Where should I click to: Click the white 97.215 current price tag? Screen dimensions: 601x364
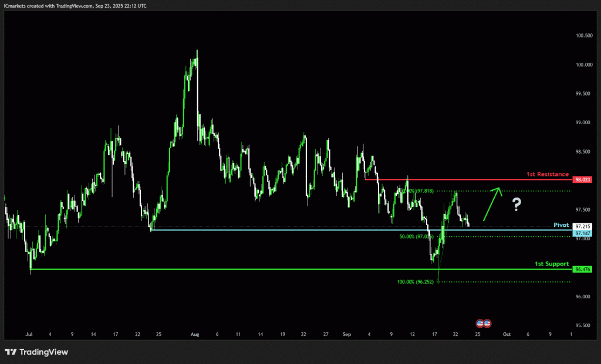click(x=582, y=226)
